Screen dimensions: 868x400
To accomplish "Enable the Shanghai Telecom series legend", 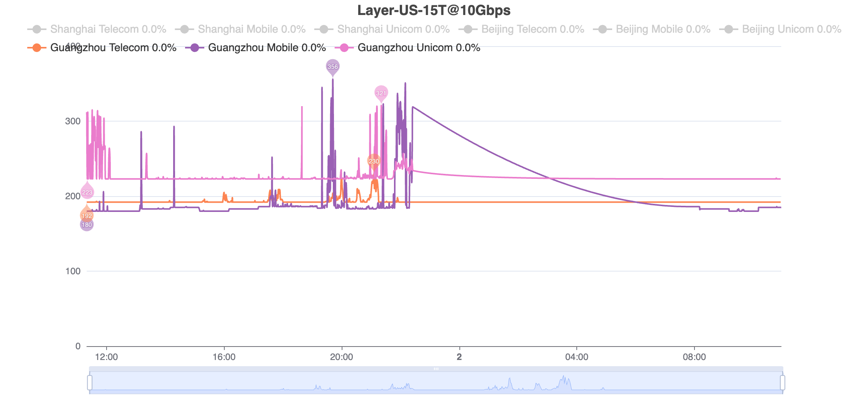I will 97,29.
